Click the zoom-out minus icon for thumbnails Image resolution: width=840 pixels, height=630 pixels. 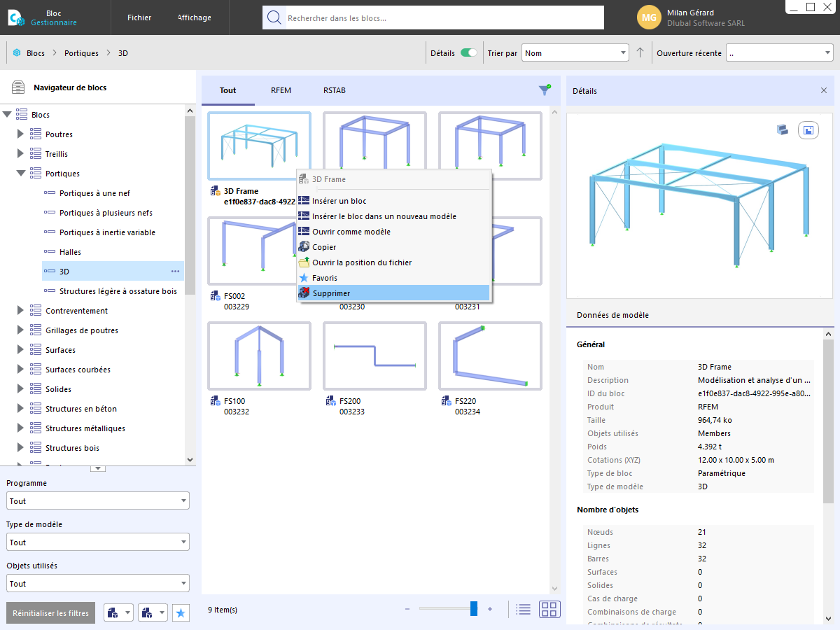[x=407, y=609]
